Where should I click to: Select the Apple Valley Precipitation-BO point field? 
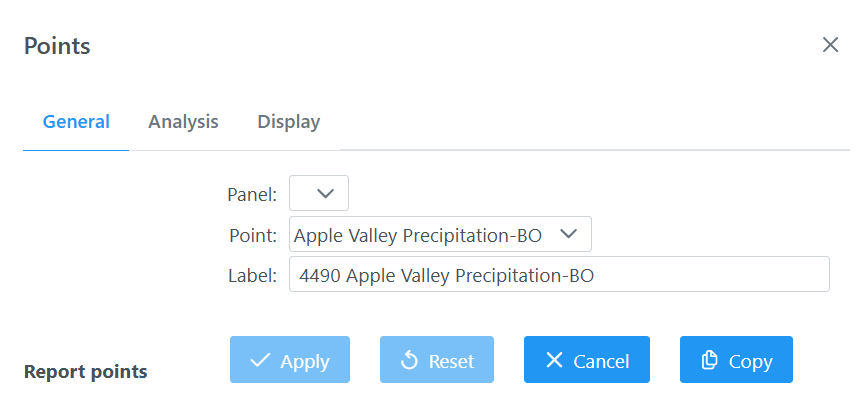440,235
